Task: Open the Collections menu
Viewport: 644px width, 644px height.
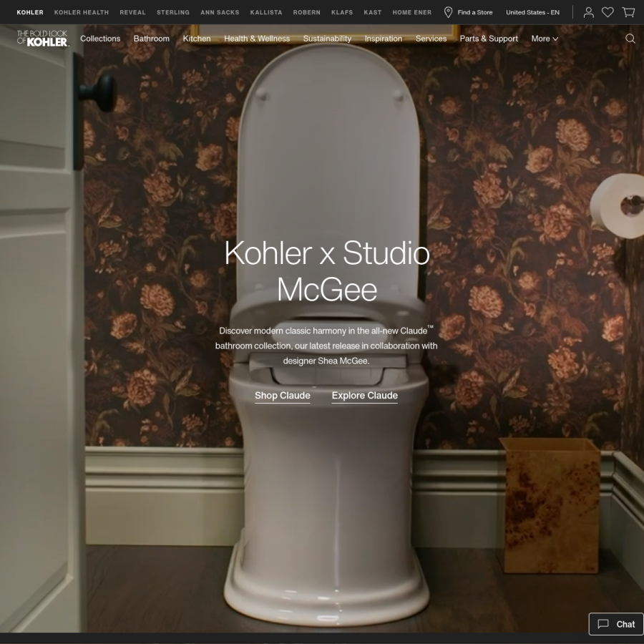Action: coord(100,39)
